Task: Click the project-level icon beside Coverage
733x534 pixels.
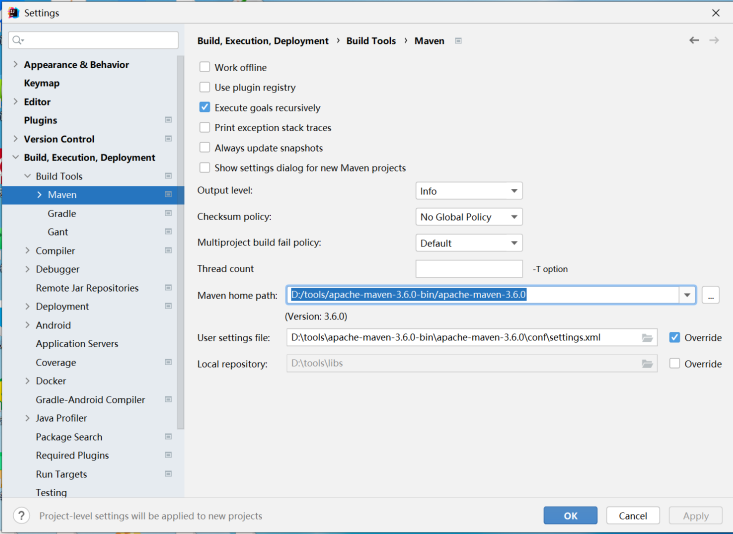Action: point(168,362)
